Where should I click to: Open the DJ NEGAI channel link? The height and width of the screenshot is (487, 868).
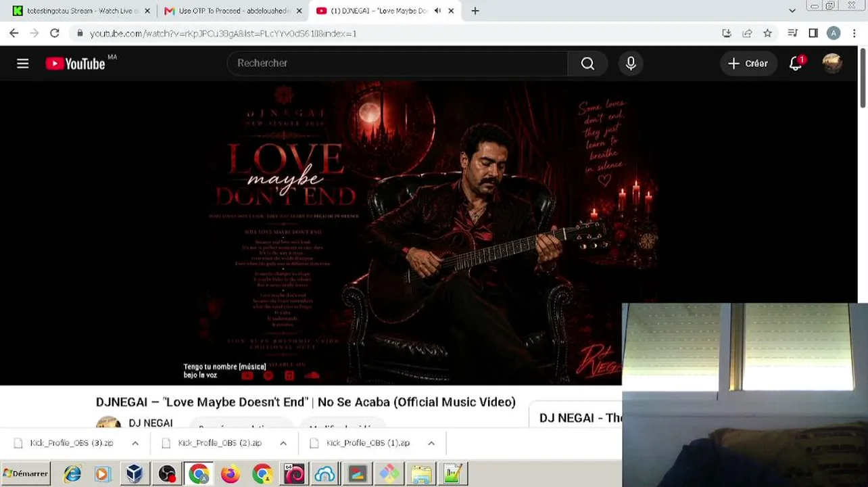tap(151, 423)
